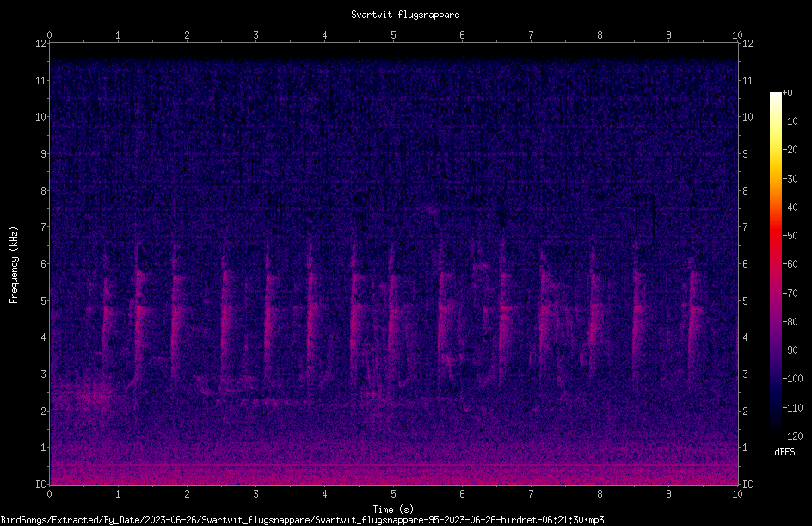Image resolution: width=812 pixels, height=526 pixels.
Task: Click the '-20' colorbar value
Action: click(790, 150)
